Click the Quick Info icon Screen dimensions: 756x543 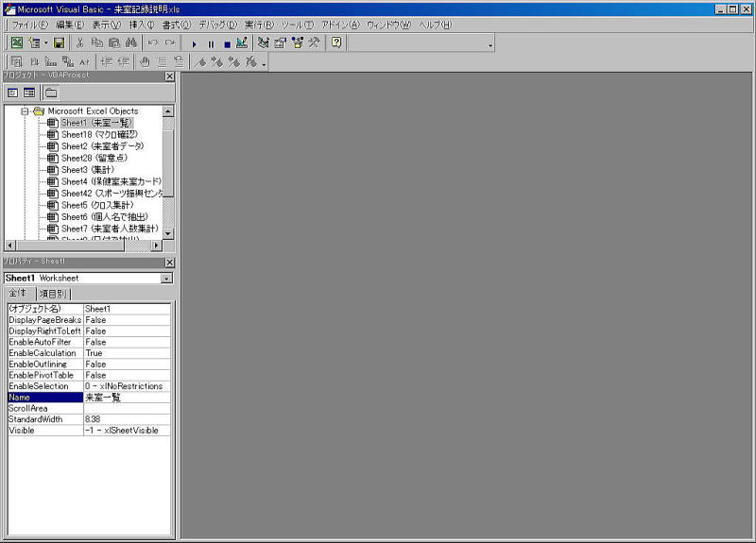coord(51,61)
